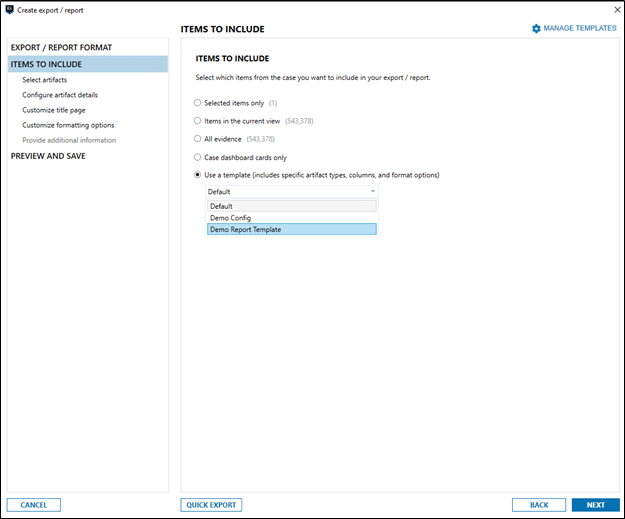Click the app logo in title bar
The width and height of the screenshot is (625, 519).
(10, 10)
